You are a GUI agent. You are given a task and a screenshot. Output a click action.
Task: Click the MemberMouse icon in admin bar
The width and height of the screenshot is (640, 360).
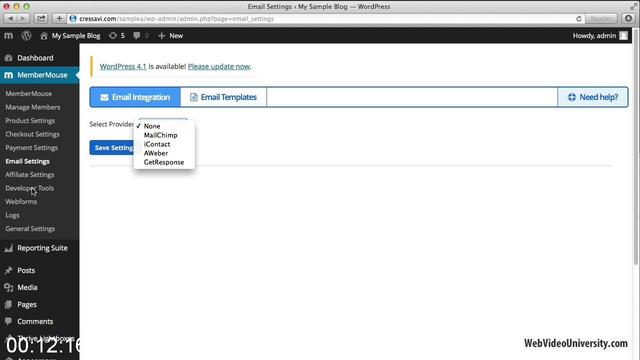(x=8, y=36)
